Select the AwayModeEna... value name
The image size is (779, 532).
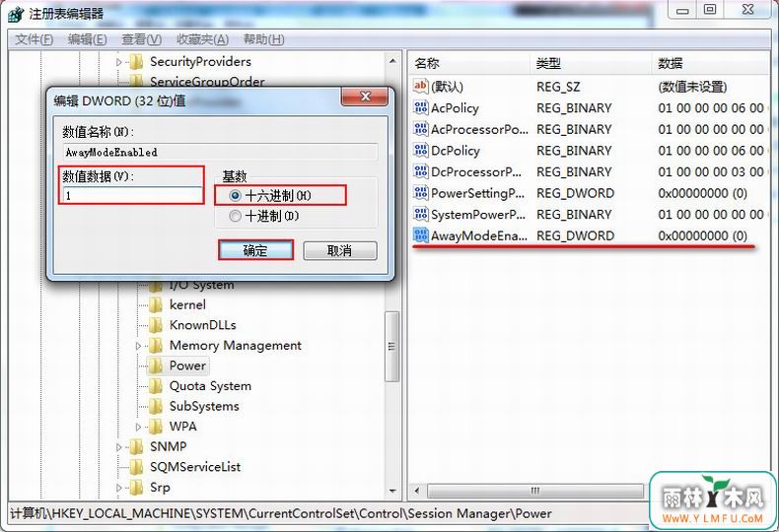[479, 235]
